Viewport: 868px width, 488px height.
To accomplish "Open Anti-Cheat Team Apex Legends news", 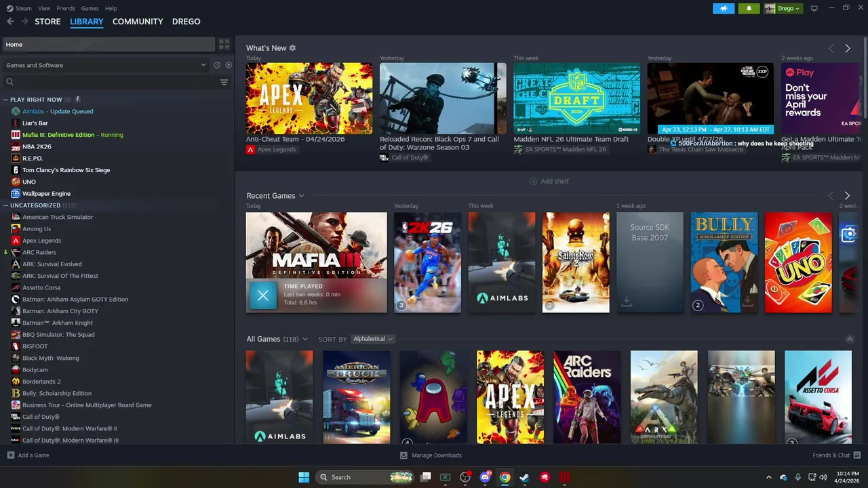I will 309,98.
